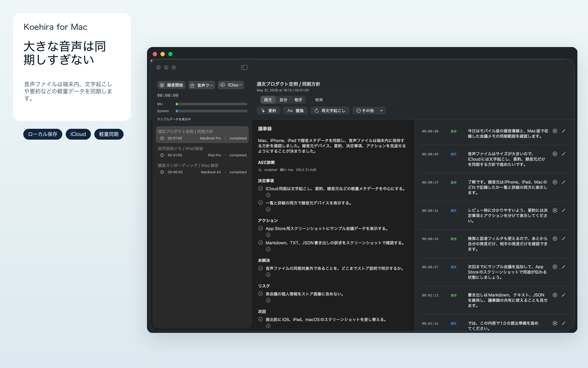Screen dimensions: 588x368
Task: Select the 両方 speaker filter
Action: click(268, 100)
